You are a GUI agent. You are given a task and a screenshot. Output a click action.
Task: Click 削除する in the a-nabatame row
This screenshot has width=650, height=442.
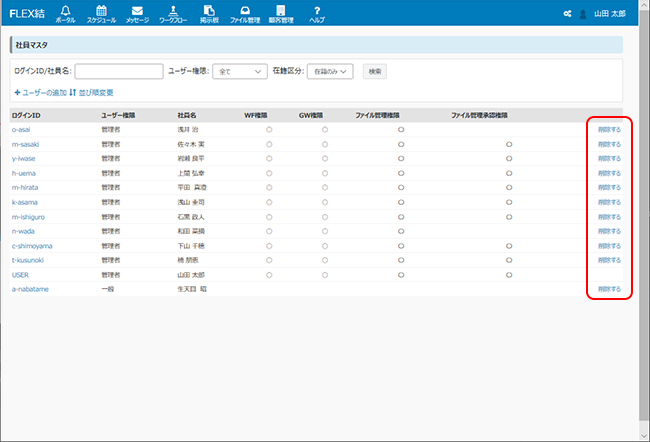[609, 289]
